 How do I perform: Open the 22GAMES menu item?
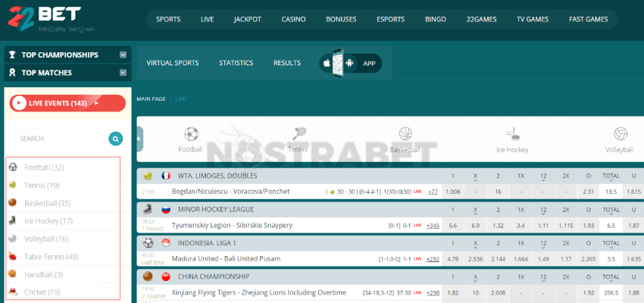pyautogui.click(x=481, y=19)
